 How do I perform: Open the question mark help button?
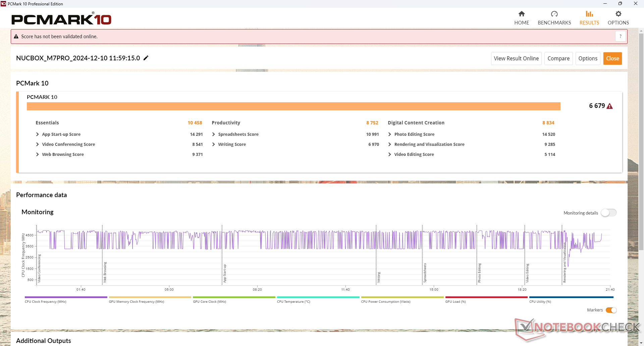tap(621, 36)
